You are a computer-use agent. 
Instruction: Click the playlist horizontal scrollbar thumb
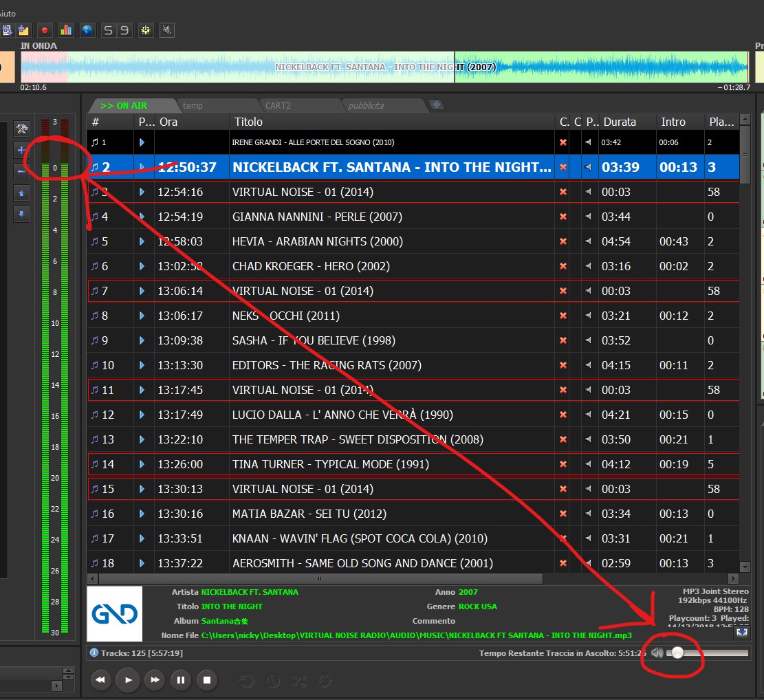320,579
